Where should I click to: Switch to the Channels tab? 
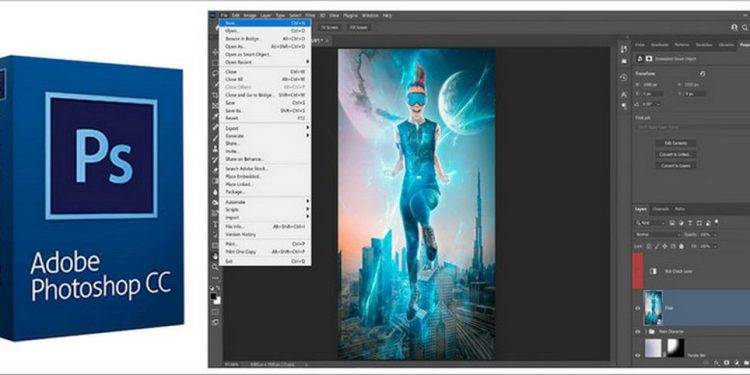pyautogui.click(x=661, y=209)
